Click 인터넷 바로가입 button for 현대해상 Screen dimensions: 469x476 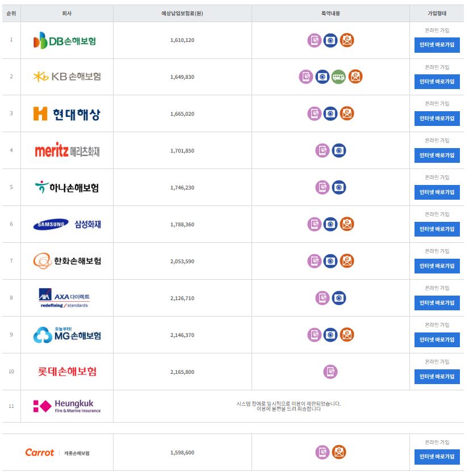tap(437, 119)
